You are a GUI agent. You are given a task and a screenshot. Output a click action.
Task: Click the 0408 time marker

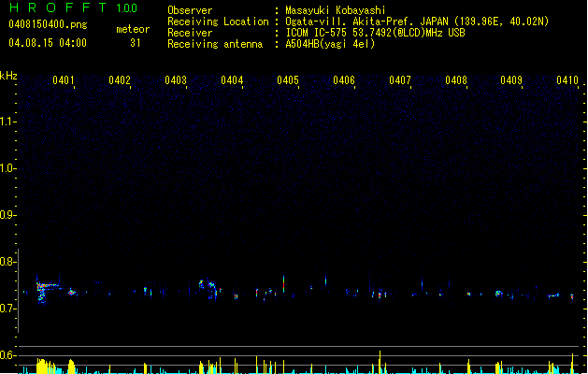456,79
